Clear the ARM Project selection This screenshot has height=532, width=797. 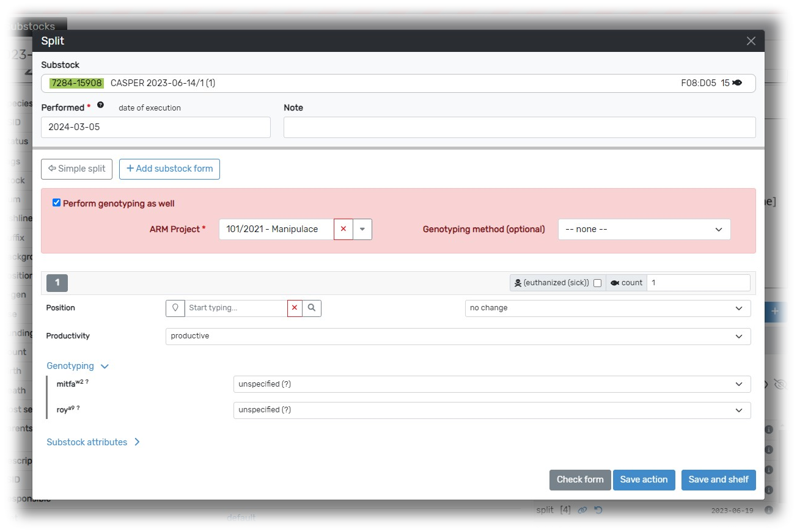pos(343,229)
